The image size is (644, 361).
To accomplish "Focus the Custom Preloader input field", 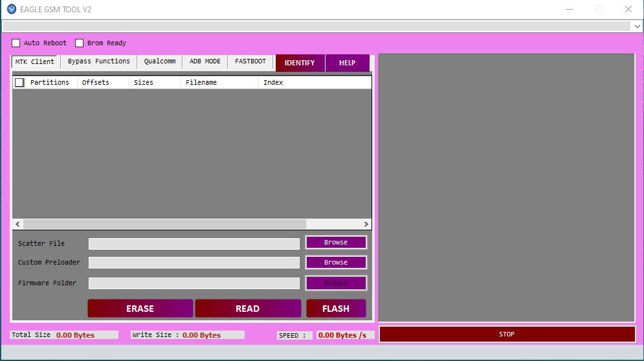I will [194, 263].
